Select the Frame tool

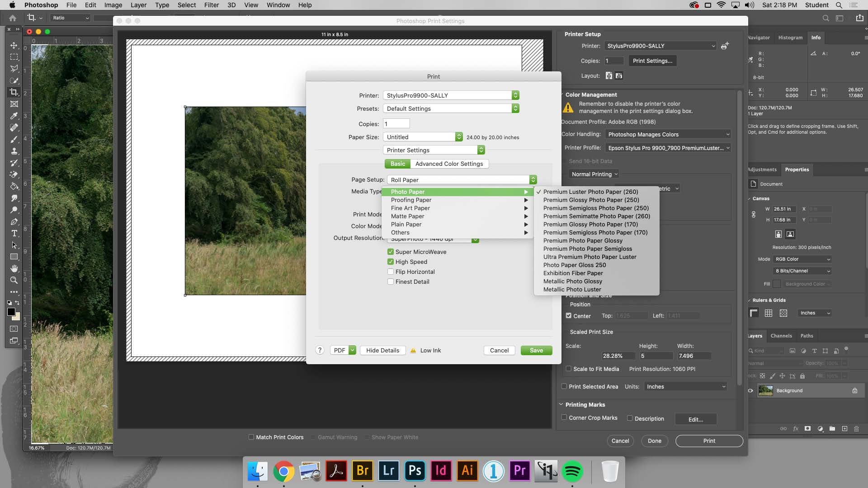(x=14, y=104)
